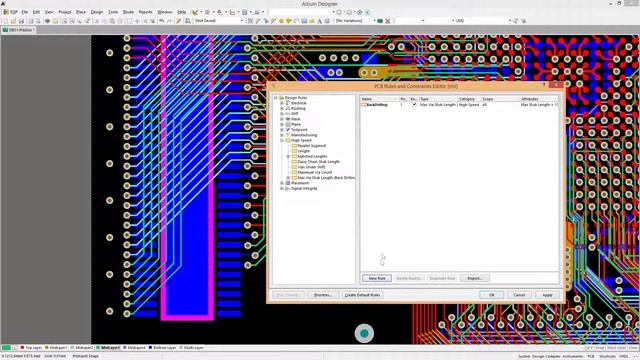The height and width of the screenshot is (360, 640).
Task: Open the (All) filter dropdown
Action: point(510,20)
